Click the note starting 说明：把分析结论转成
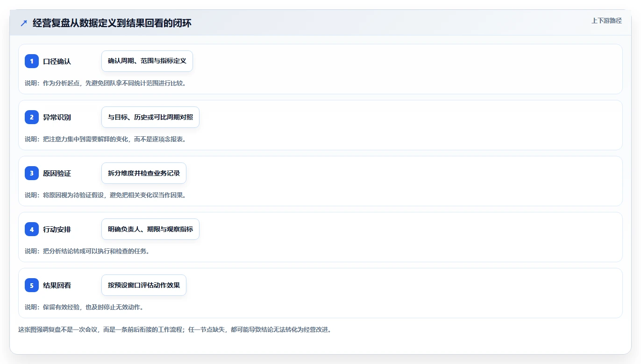 click(87, 251)
